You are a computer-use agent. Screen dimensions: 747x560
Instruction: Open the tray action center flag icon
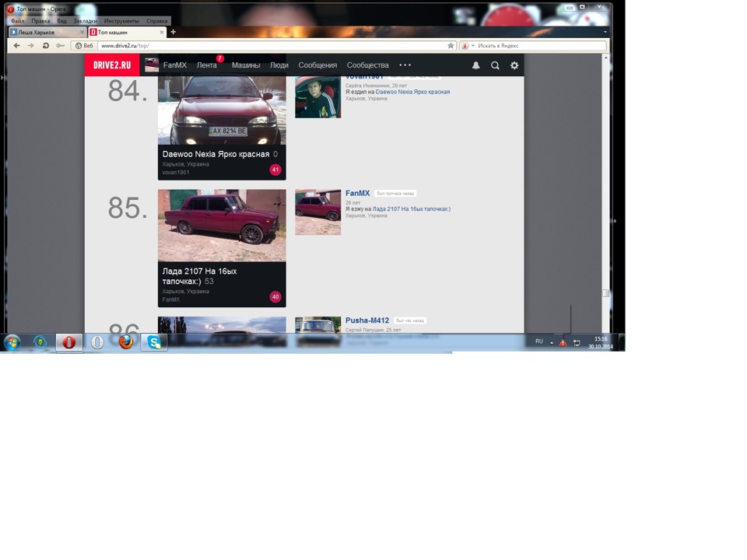coord(577,342)
